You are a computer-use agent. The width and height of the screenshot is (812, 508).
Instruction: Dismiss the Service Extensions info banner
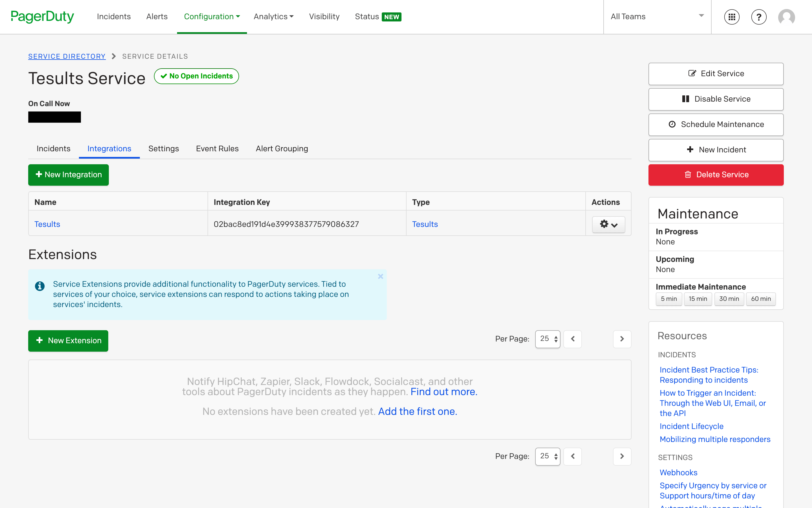(380, 276)
